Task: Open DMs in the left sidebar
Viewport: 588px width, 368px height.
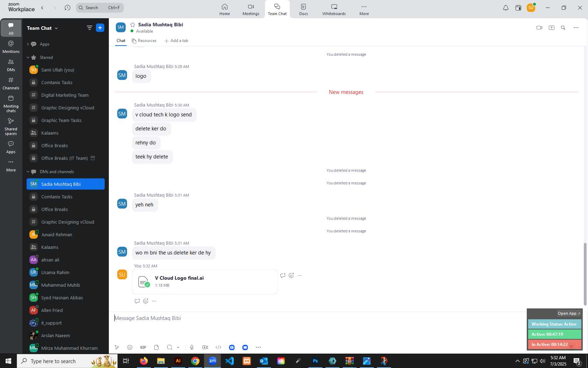Action: [11, 65]
